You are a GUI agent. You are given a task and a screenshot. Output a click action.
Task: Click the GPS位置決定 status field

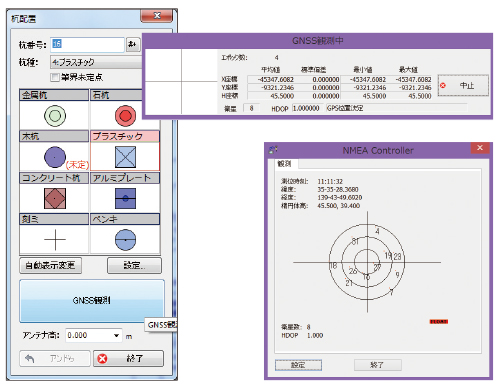[397, 108]
